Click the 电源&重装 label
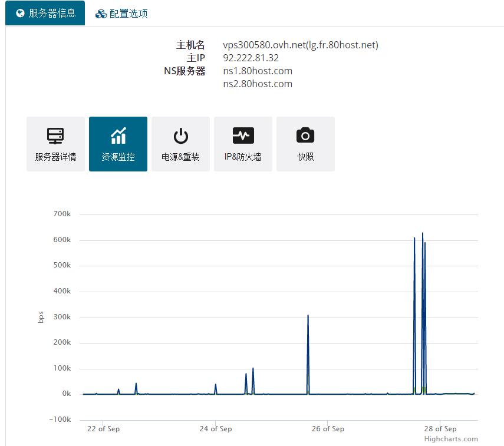 click(x=180, y=157)
